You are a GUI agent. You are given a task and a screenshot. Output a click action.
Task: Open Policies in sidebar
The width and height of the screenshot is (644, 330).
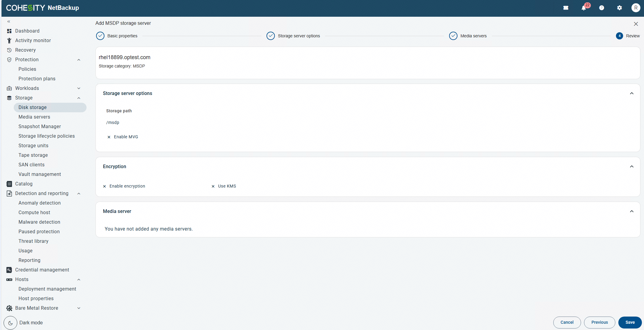point(27,69)
